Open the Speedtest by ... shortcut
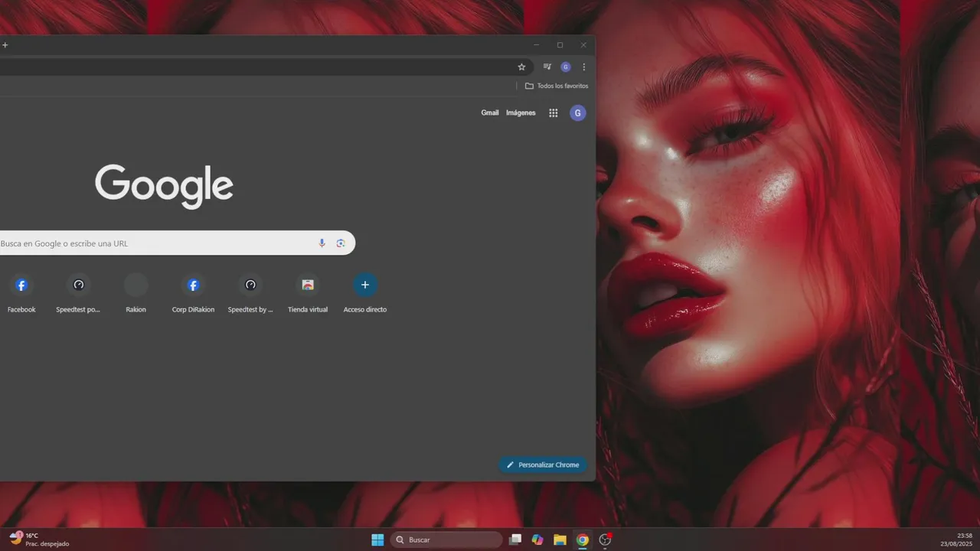The width and height of the screenshot is (980, 551). pyautogui.click(x=250, y=294)
